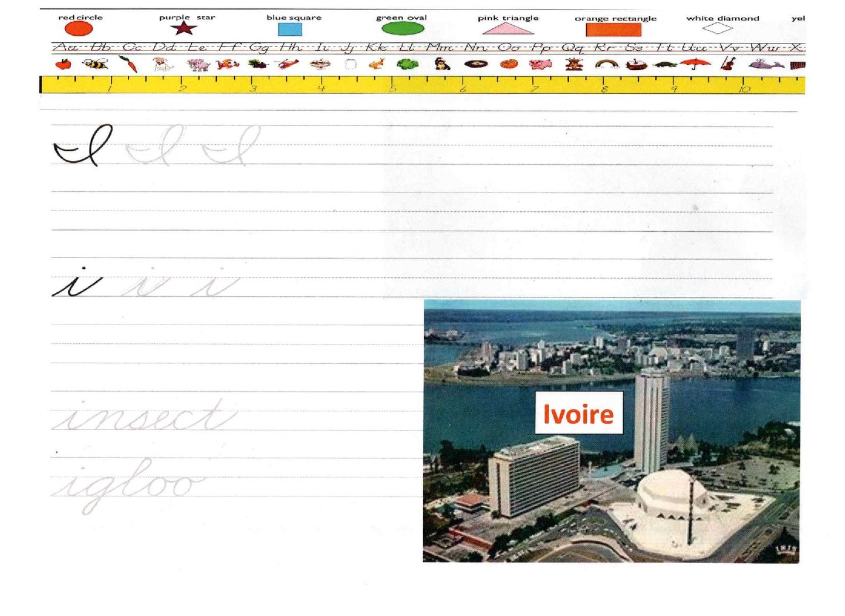Screen dimensions: 845x616
Task: Click the number 10 on the ruler
Action: point(744,89)
